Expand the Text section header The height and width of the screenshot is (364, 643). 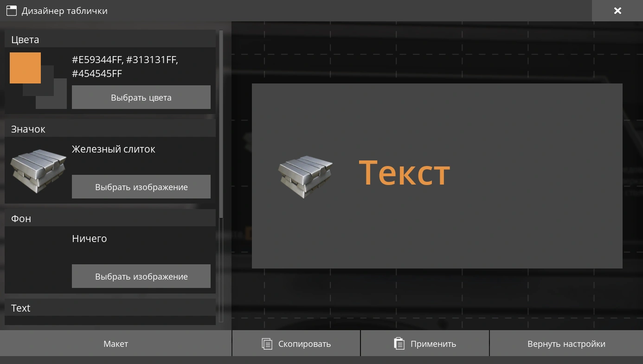coord(110,308)
